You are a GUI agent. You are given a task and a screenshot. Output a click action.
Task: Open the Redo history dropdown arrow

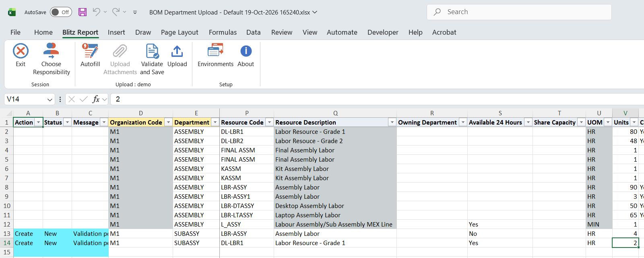124,12
